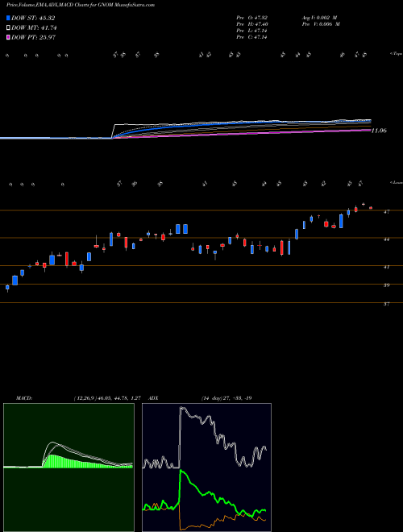Click the 'Pre V: 0.006 M' value
Viewport: 403px width, 532px height.
(x=321, y=24)
